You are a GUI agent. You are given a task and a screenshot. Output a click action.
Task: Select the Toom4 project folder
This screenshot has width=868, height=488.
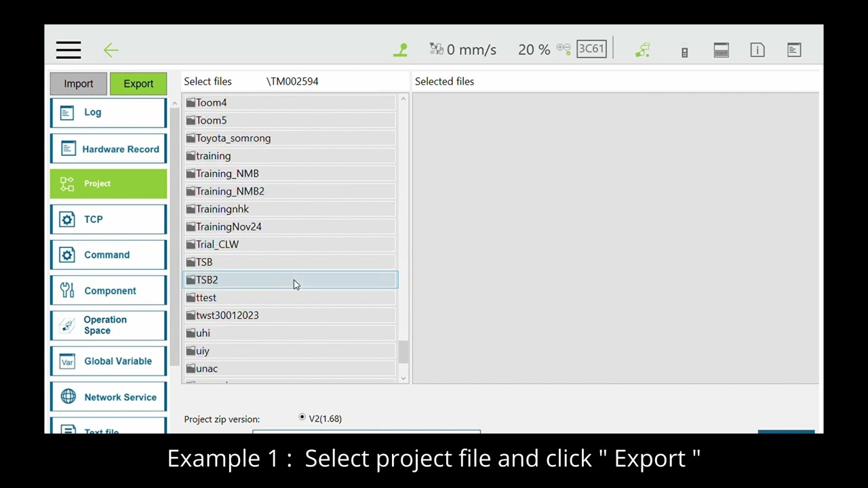[x=290, y=102]
